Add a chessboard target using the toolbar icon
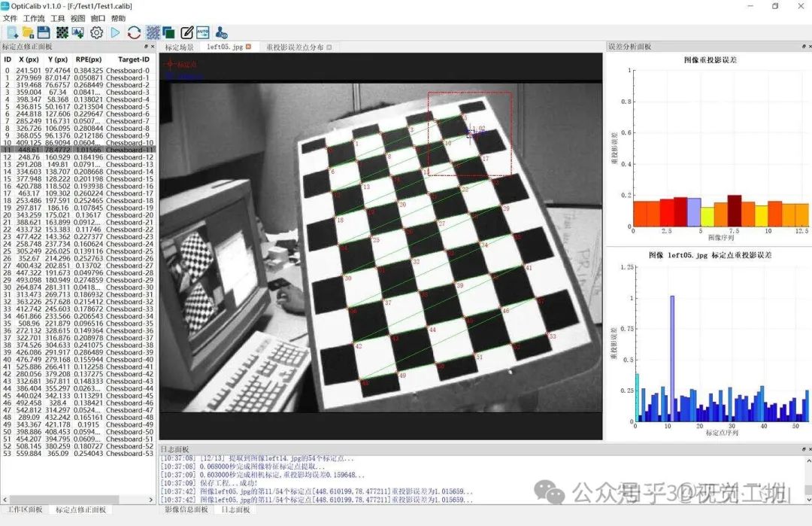Image resolution: width=812 pixels, height=526 pixels. (x=62, y=32)
